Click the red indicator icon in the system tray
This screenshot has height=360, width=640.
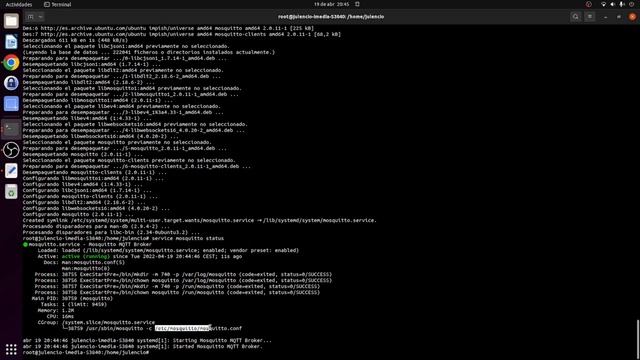[x=589, y=4]
